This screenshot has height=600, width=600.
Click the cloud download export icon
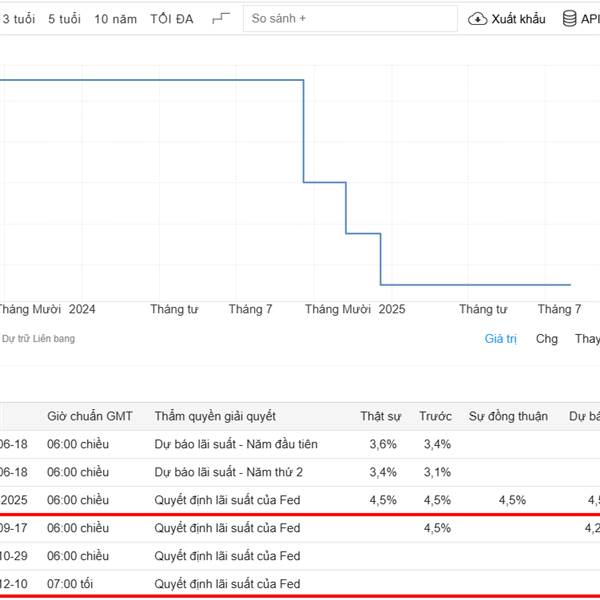[x=477, y=19]
